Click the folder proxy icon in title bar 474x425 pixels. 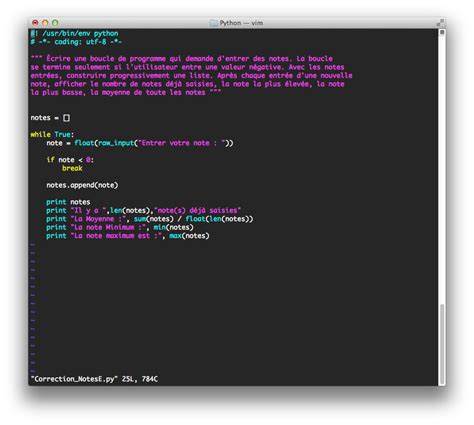[x=213, y=23]
